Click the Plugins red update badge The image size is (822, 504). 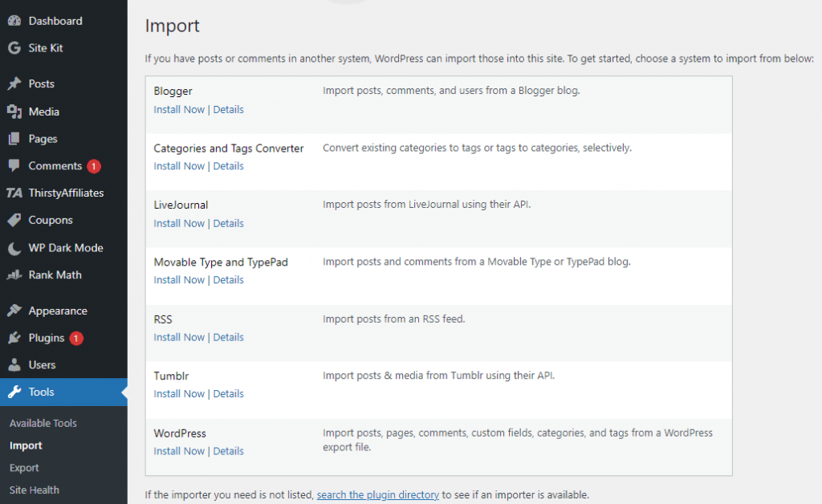(76, 338)
